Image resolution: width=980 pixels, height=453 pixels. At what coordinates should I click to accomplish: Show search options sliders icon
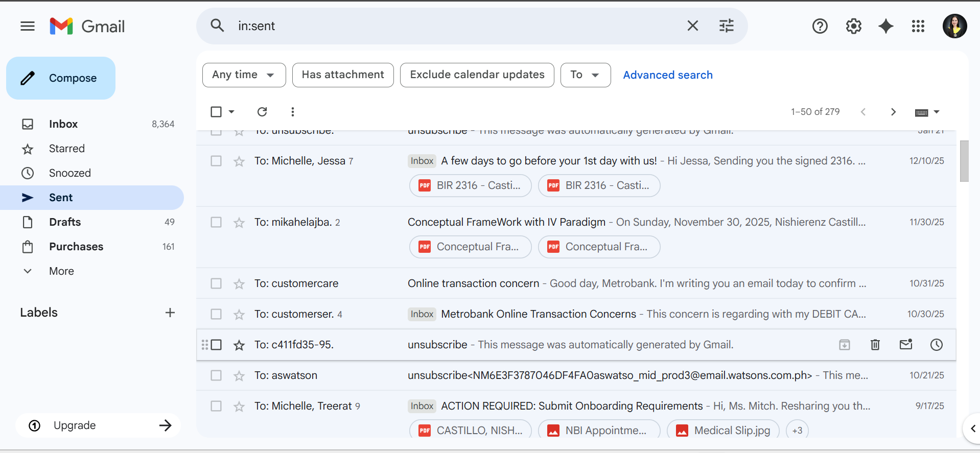726,26
